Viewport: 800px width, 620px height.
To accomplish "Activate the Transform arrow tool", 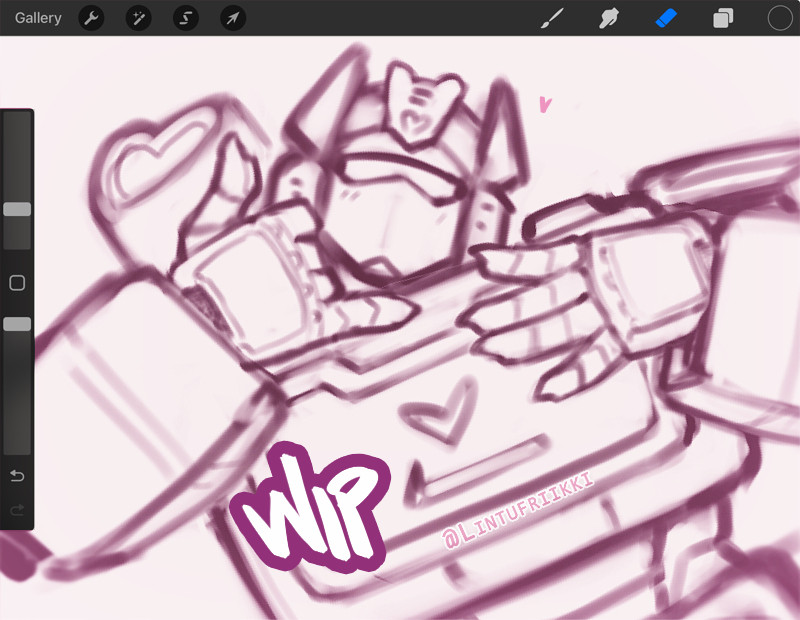I will [233, 18].
